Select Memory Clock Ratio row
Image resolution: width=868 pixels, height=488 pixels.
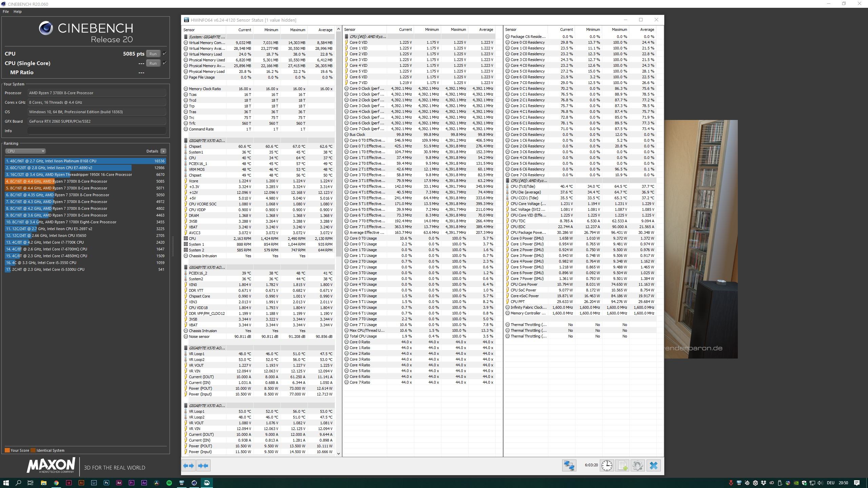coord(259,89)
